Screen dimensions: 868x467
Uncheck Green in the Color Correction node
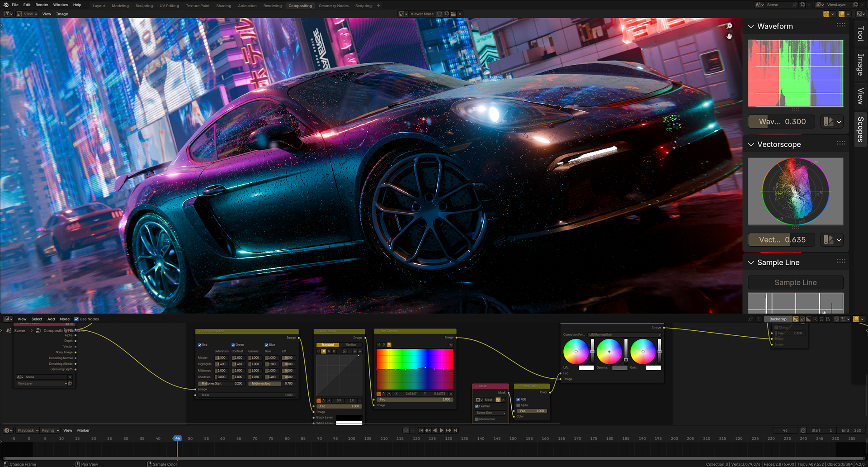click(233, 345)
